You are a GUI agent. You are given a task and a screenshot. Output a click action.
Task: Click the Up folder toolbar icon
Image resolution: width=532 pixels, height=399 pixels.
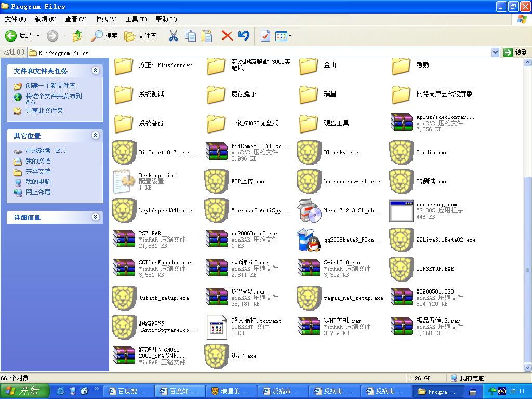pyautogui.click(x=77, y=36)
